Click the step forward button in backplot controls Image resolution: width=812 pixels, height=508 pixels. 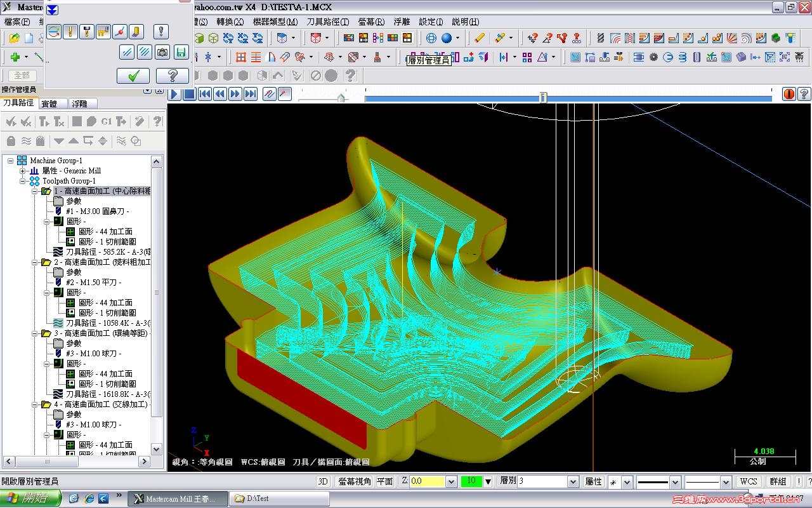click(235, 94)
